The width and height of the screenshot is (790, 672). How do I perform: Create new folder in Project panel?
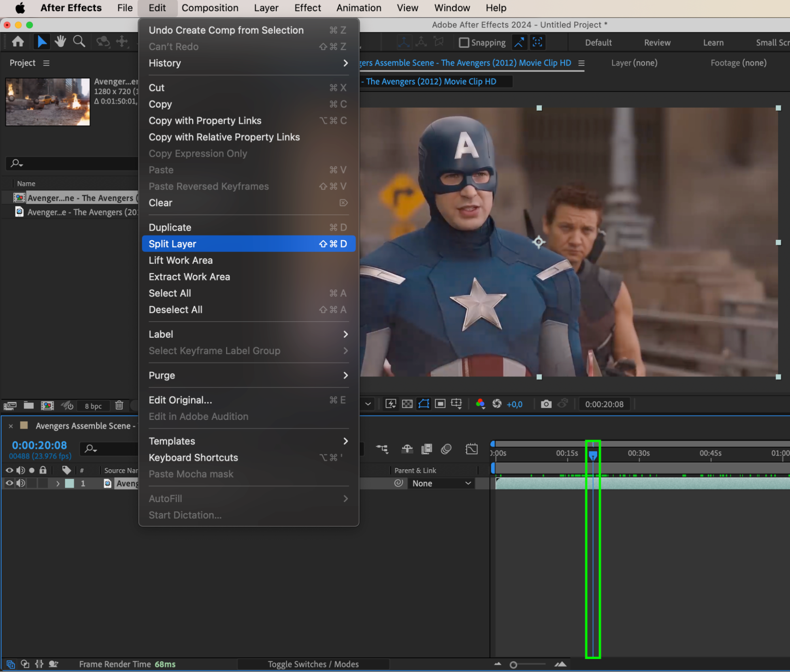click(28, 405)
